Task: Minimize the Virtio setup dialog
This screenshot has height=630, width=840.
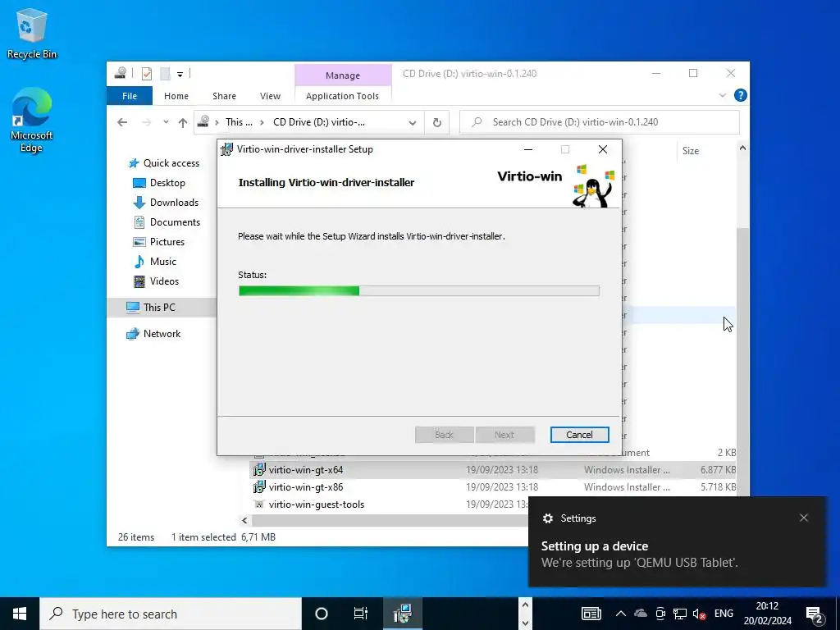Action: [528, 149]
